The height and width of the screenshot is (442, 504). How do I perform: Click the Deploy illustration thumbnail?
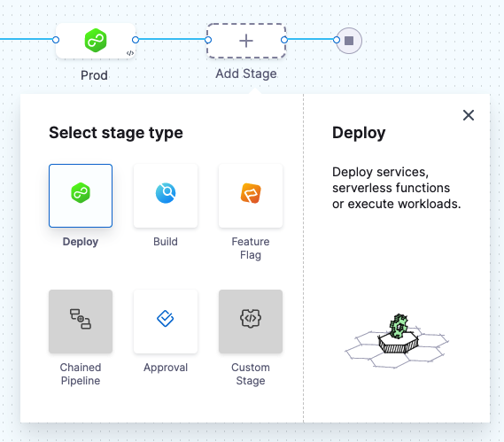pyautogui.click(x=397, y=341)
